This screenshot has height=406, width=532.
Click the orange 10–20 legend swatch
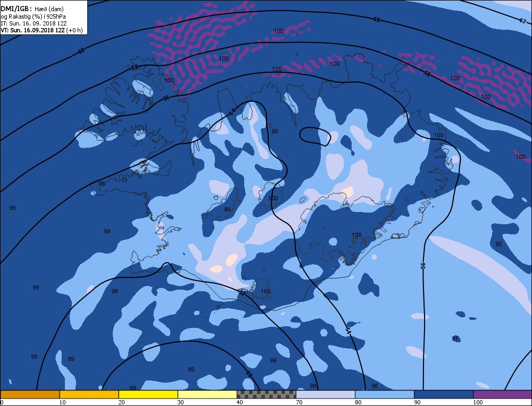[x=89, y=394]
